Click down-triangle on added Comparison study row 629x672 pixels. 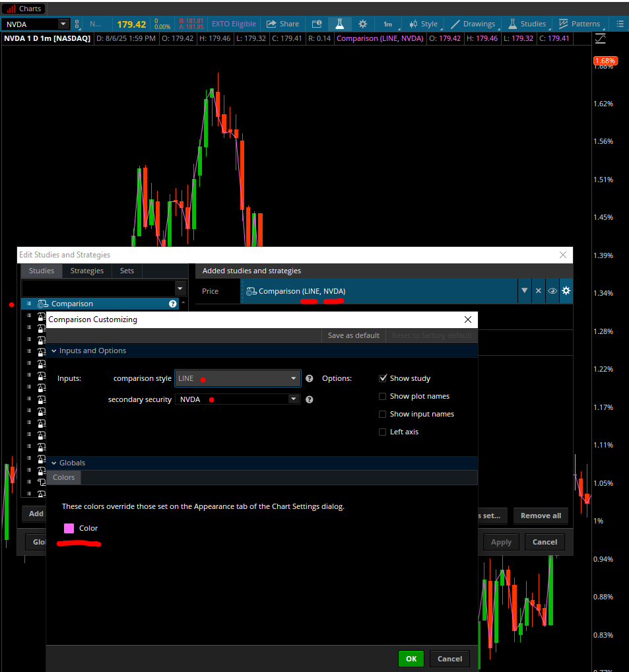pyautogui.click(x=525, y=290)
